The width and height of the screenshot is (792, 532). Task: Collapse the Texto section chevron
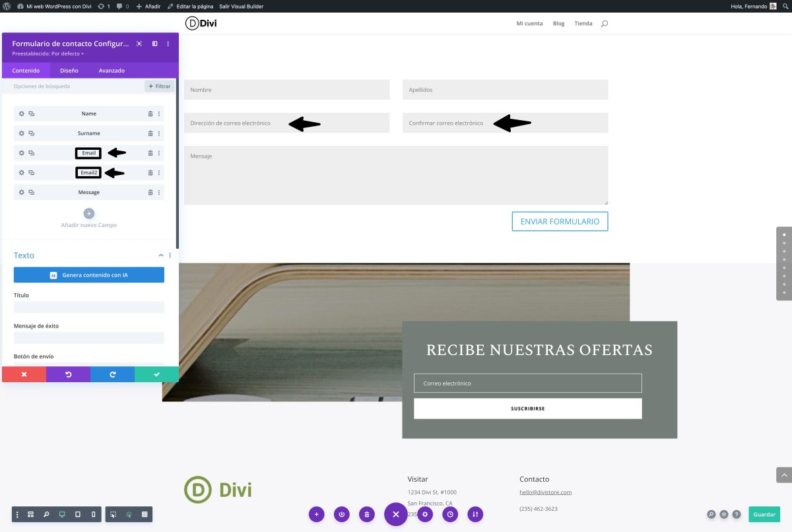tap(160, 255)
